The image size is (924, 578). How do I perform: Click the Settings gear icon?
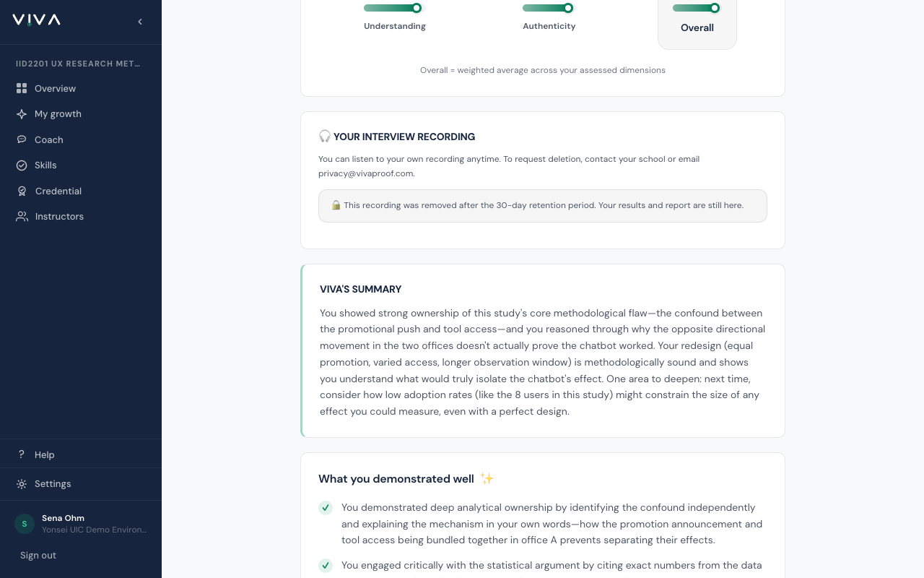22,484
